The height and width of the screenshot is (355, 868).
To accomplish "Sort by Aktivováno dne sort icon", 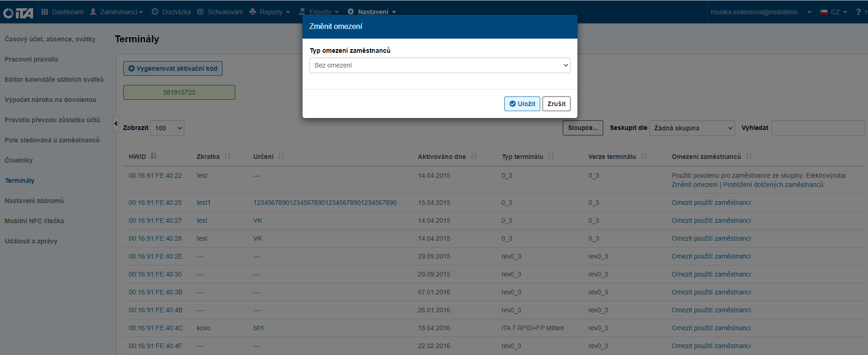I will pos(474,156).
